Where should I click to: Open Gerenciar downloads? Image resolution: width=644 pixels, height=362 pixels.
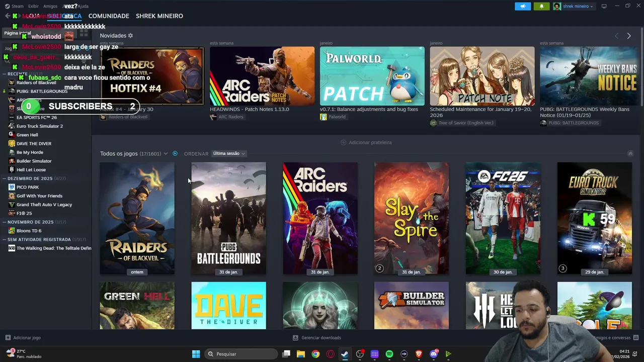click(317, 338)
